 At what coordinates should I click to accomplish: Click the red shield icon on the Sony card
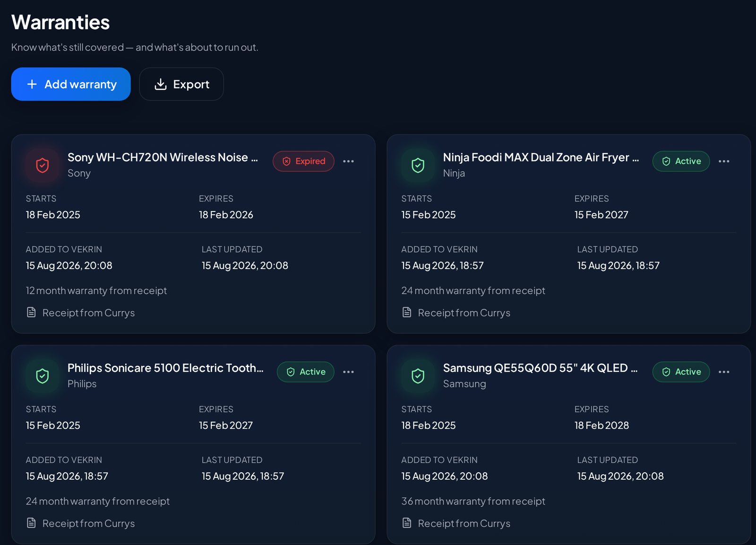pyautogui.click(x=43, y=165)
